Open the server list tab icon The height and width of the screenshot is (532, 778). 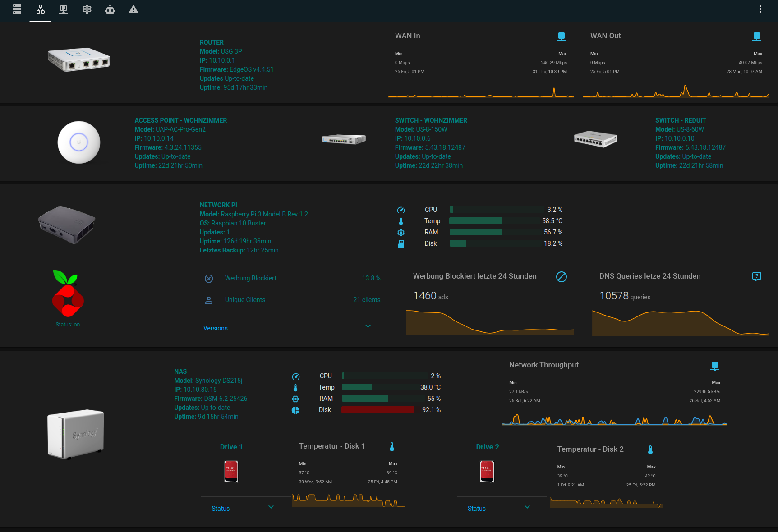tap(17, 9)
